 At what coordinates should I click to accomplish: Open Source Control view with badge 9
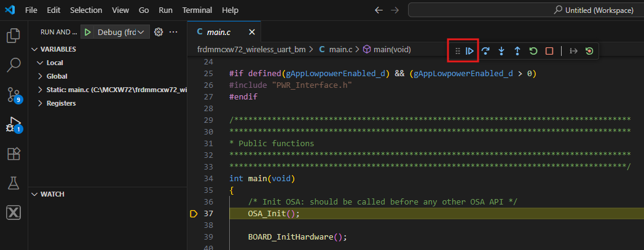pos(14,95)
